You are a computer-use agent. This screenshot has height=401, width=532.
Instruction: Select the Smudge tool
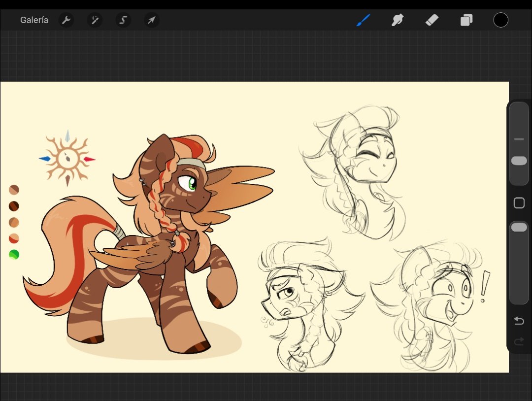pos(398,20)
